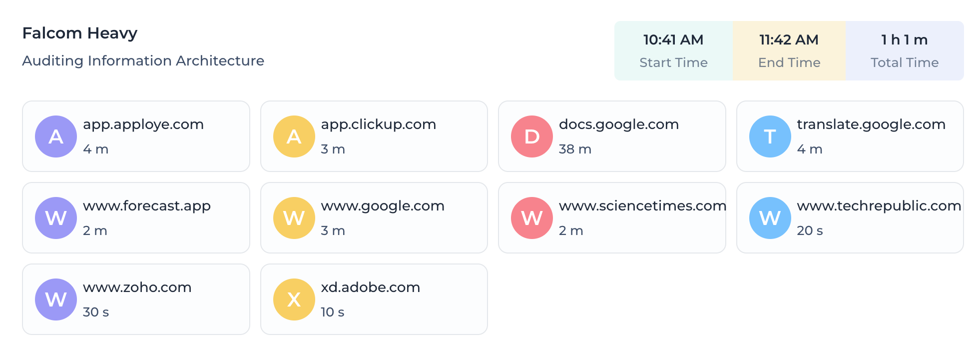Select the xd.adobe.com X badge
This screenshot has width=980, height=347.
click(x=294, y=299)
